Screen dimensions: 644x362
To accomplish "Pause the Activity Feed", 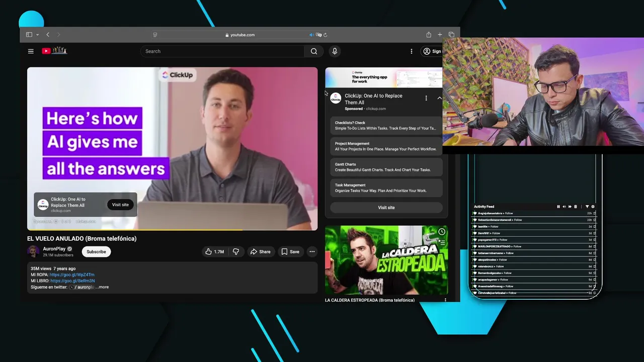I will 558,207.
